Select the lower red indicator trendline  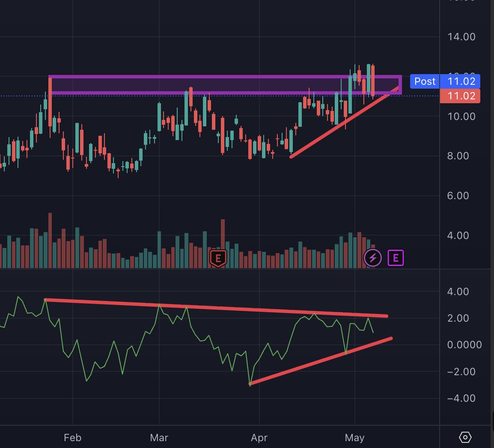click(x=321, y=361)
